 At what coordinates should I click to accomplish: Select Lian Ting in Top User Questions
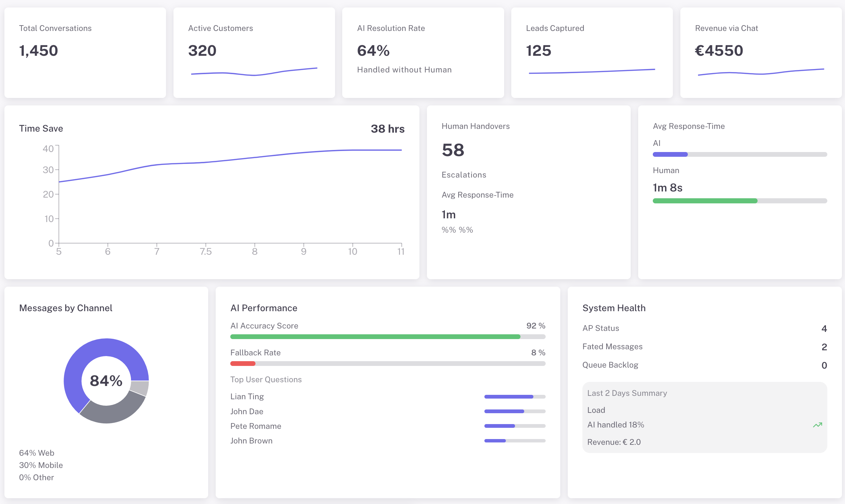click(247, 397)
